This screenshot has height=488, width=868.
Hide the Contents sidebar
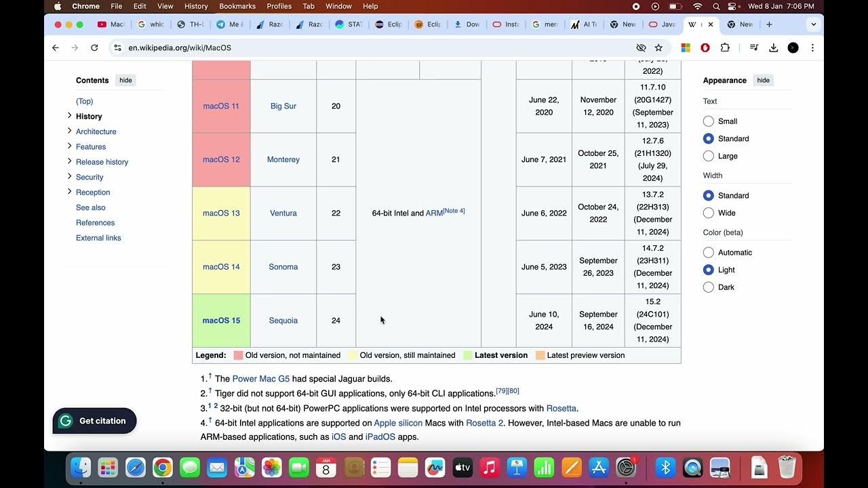coord(125,80)
